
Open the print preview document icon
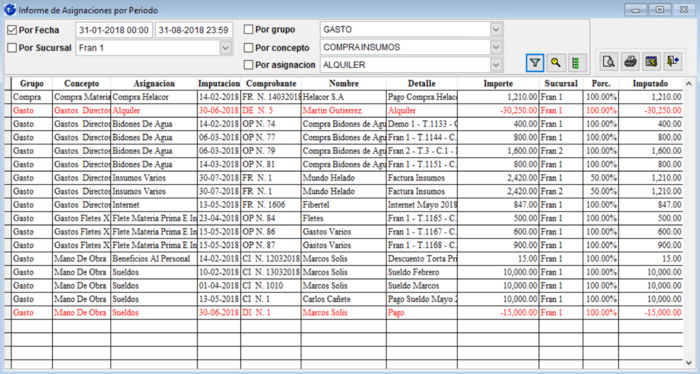[608, 62]
